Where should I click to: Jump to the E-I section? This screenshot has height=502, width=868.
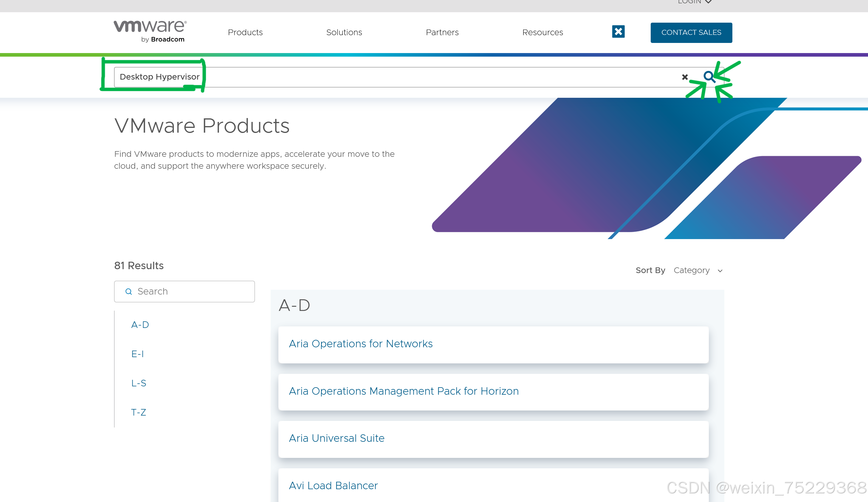tap(137, 354)
